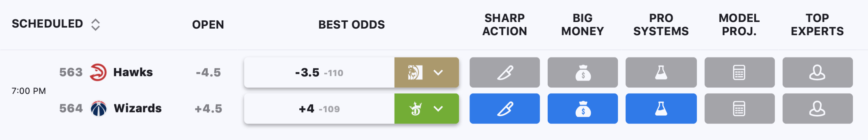Click the BetMGM lion logo on the Hawks row
The image size is (868, 140).
click(x=415, y=72)
